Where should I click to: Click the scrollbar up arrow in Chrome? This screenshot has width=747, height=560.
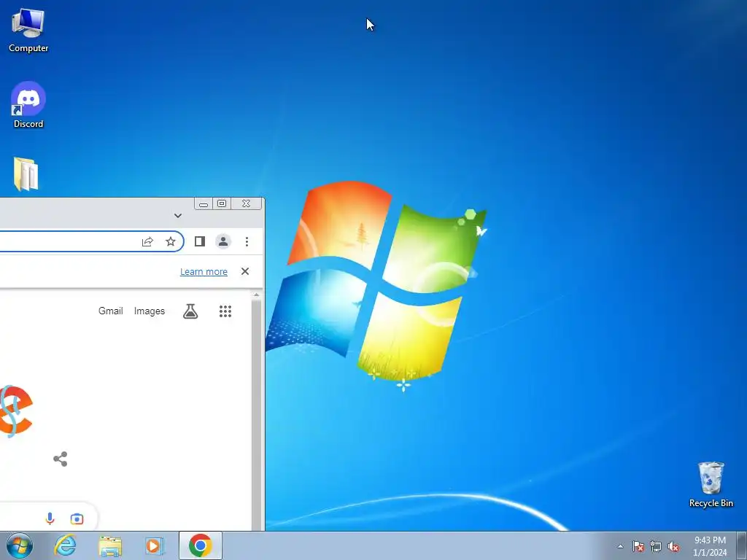[x=256, y=295]
